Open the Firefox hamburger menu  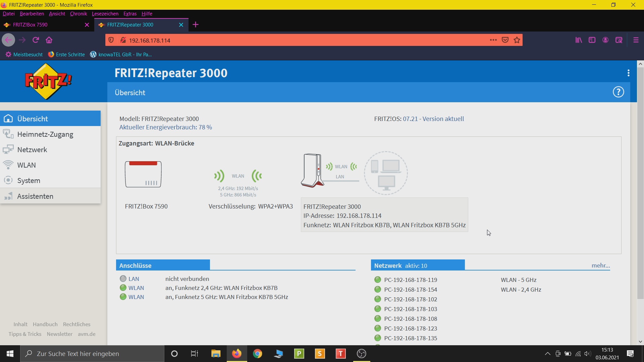pos(636,40)
